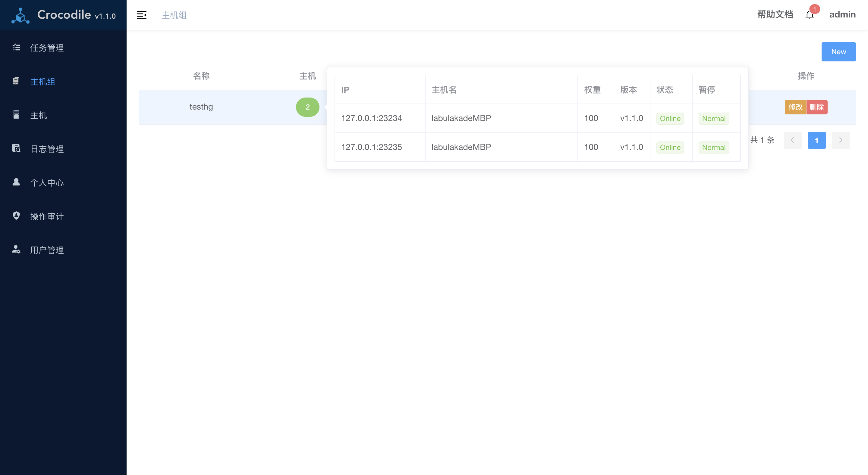The height and width of the screenshot is (475, 868).
Task: Click the user management gear-person icon
Action: [x=16, y=250]
